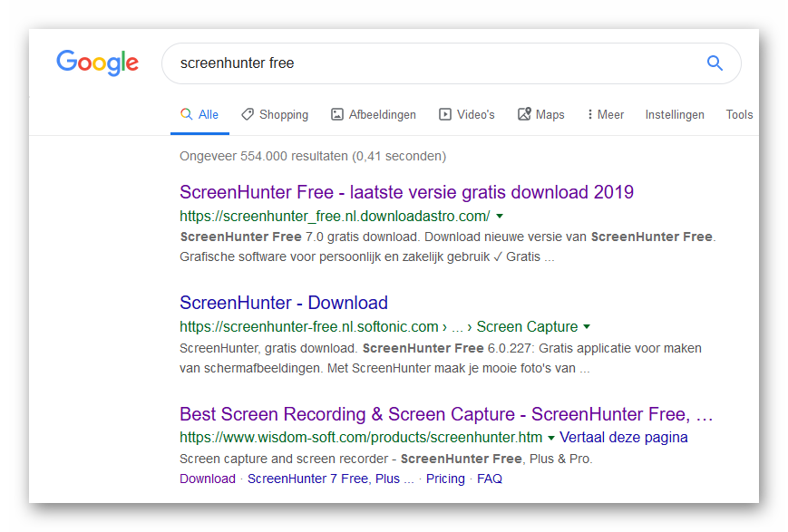
Task: Switch to the Afbeeldingen tab
Action: point(374,115)
